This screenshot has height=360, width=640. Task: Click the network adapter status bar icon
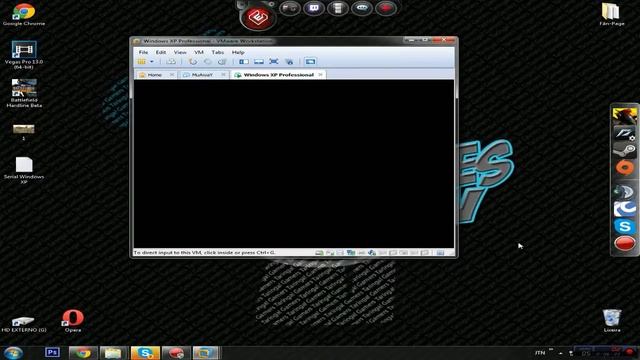[x=351, y=253]
